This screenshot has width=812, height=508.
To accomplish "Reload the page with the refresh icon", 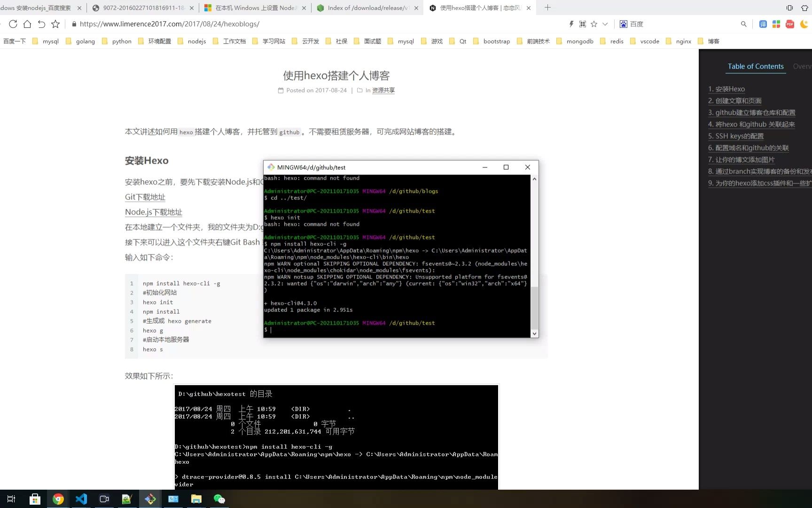I will point(13,24).
